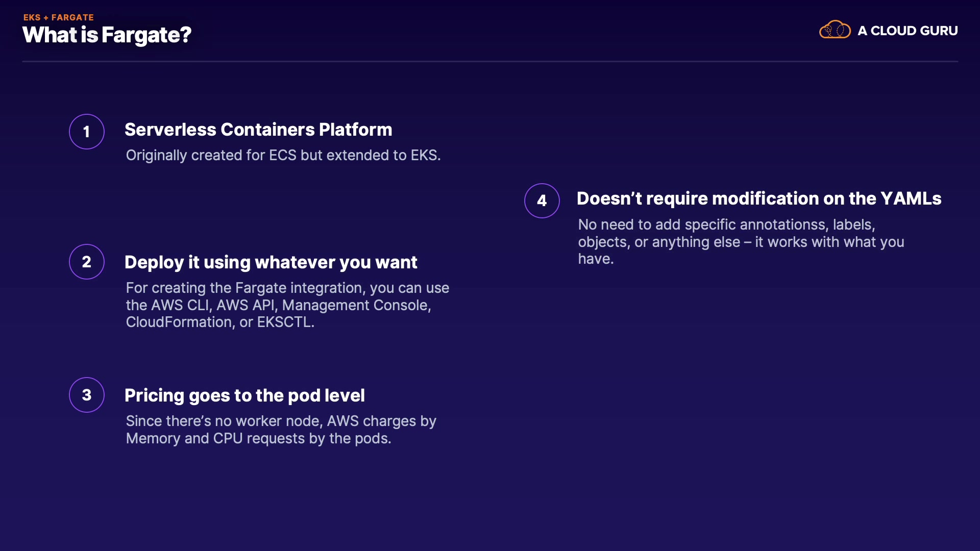Click the 'EKS + FARGATE' section label

click(x=59, y=17)
